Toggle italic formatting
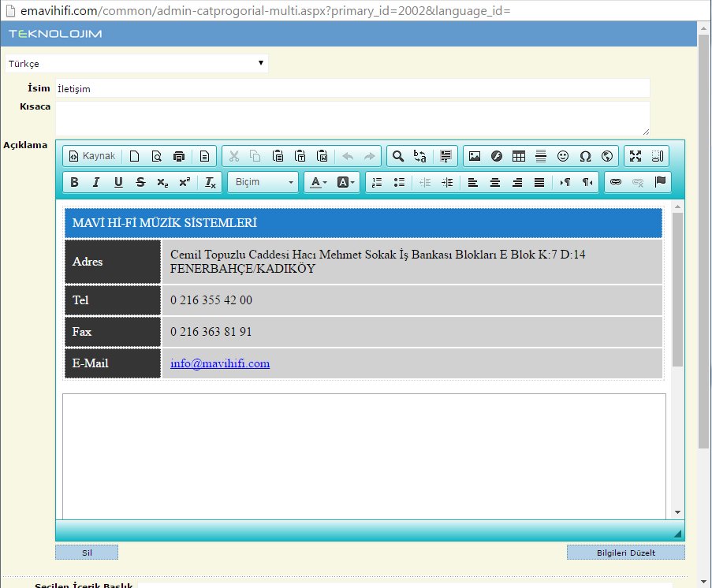Screen dimensions: 712x588 coord(96,183)
